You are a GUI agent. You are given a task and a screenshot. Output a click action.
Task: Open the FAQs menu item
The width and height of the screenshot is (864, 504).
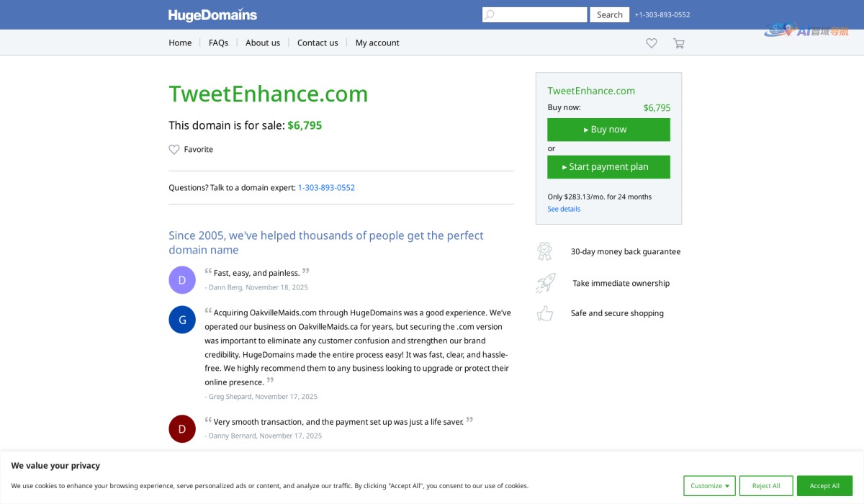pos(218,43)
